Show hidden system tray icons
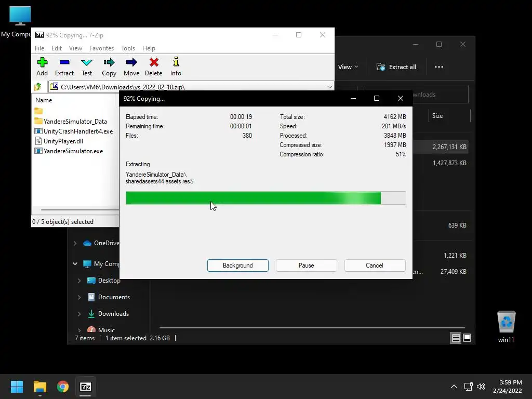This screenshot has width=532, height=399. click(454, 387)
